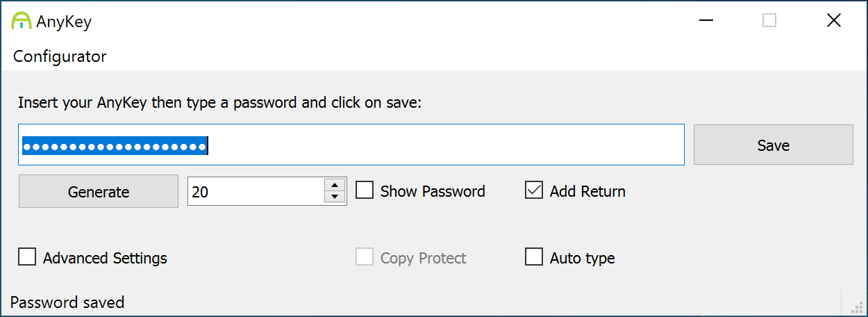Click the AnyKey green logo icon

22,21
